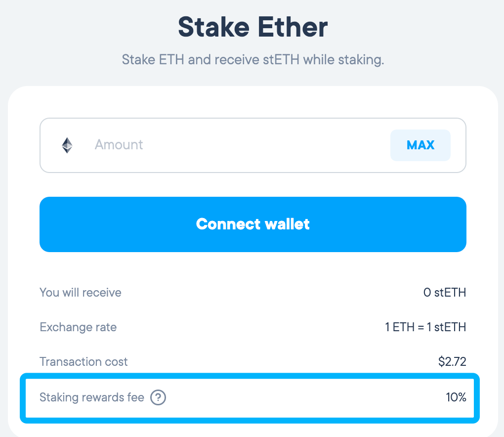Select the 1 ETH = 1 stETH value
This screenshot has width=504, height=437.
tap(425, 327)
